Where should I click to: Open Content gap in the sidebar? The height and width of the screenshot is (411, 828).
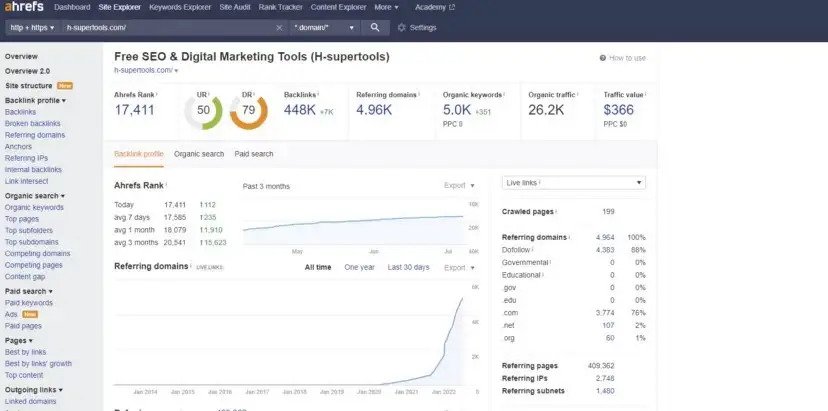coord(25,277)
